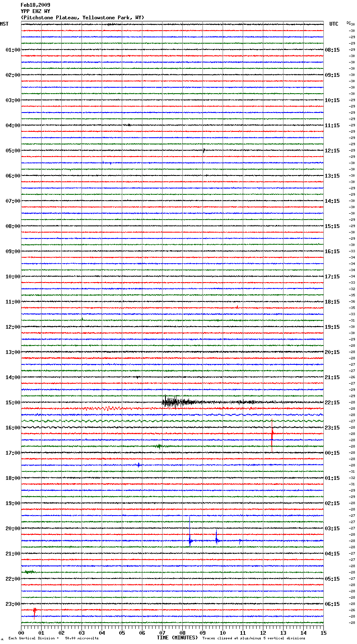Viewport: 357px width, 644px height.
Task: Click the TIME (MINUTES) axis title
Action: pos(177,638)
